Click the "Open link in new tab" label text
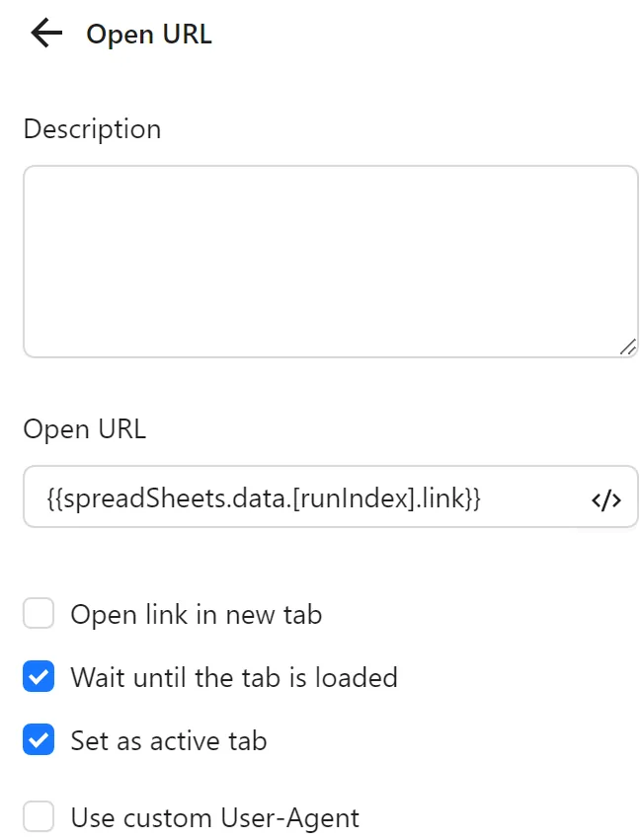 click(x=196, y=615)
